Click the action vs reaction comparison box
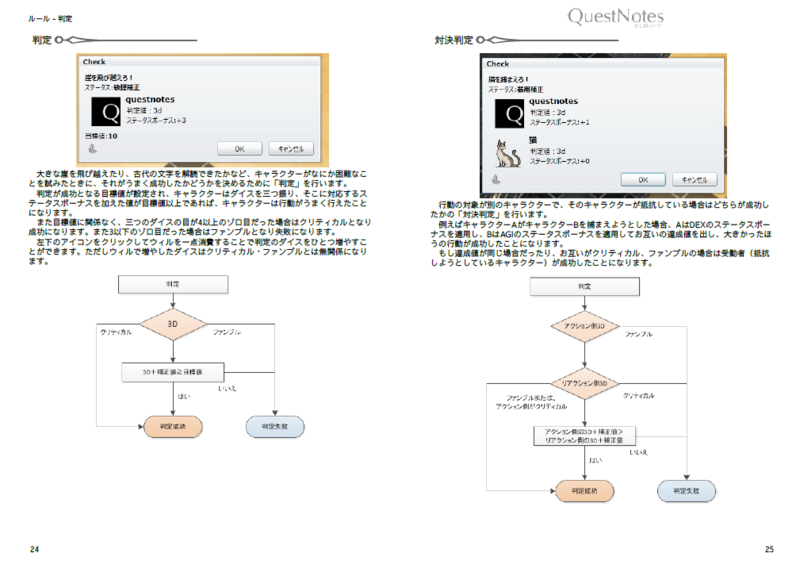 tap(585, 436)
